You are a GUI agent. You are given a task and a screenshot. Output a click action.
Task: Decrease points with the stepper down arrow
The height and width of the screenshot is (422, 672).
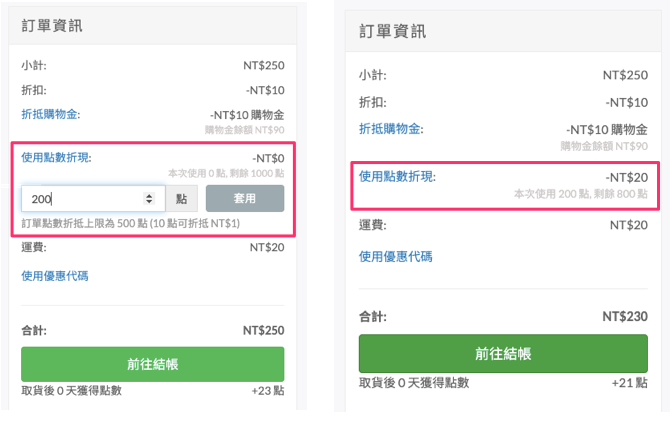pyautogui.click(x=150, y=203)
